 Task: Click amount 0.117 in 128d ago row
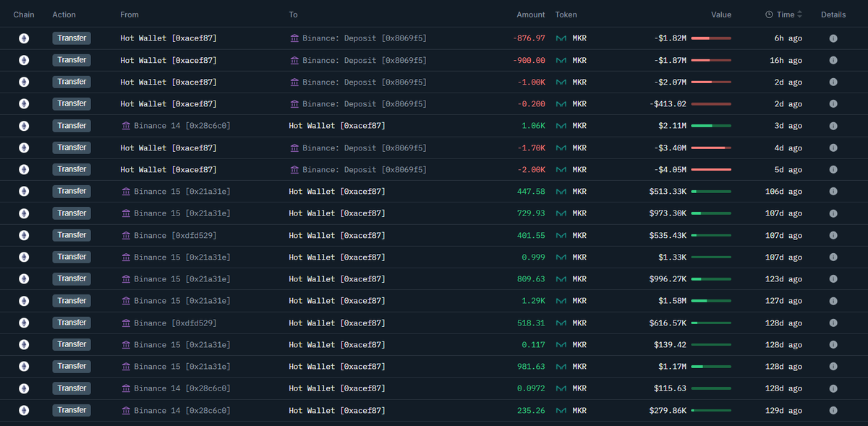click(533, 345)
